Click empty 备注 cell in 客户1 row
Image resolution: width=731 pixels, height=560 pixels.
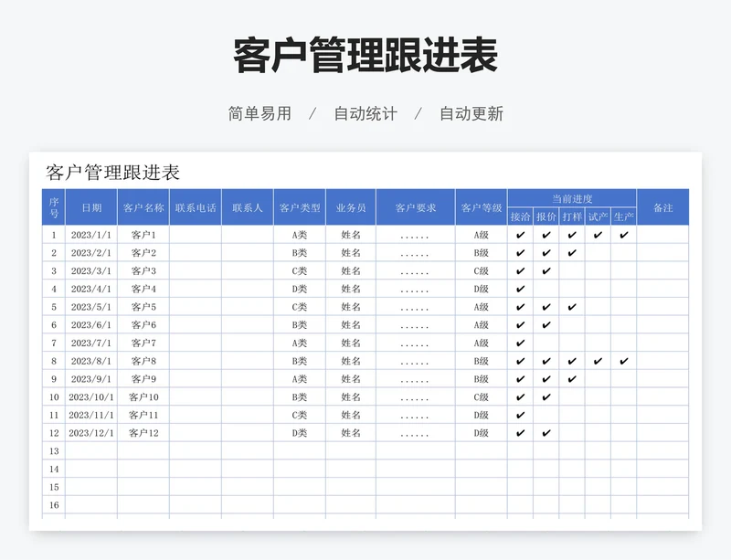663,235
